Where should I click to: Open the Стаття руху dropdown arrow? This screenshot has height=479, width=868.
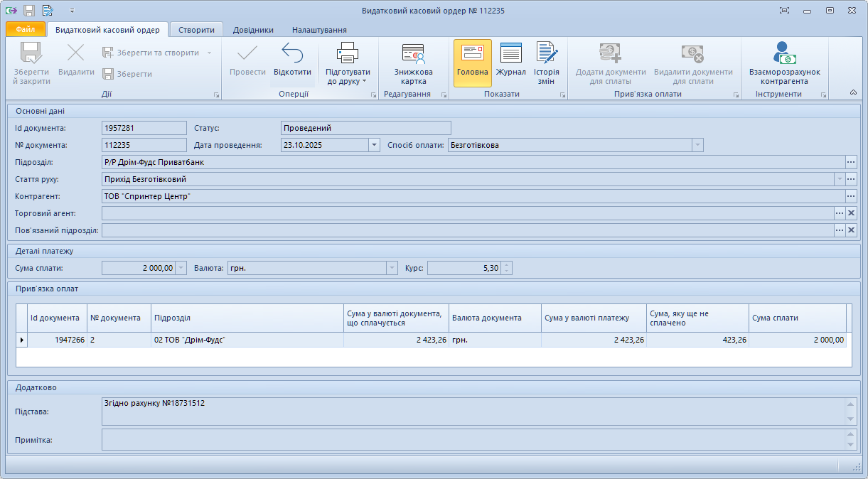pyautogui.click(x=840, y=179)
